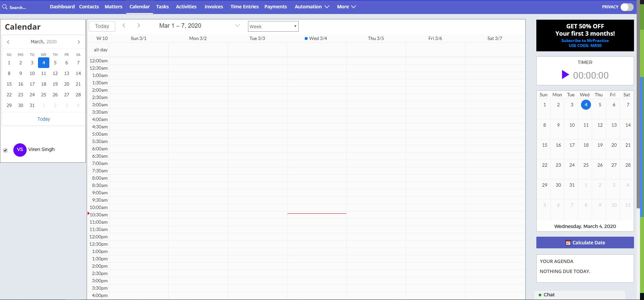The width and height of the screenshot is (644, 300).
Task: Click the 12:00pm time slot label
Action: pos(98,237)
